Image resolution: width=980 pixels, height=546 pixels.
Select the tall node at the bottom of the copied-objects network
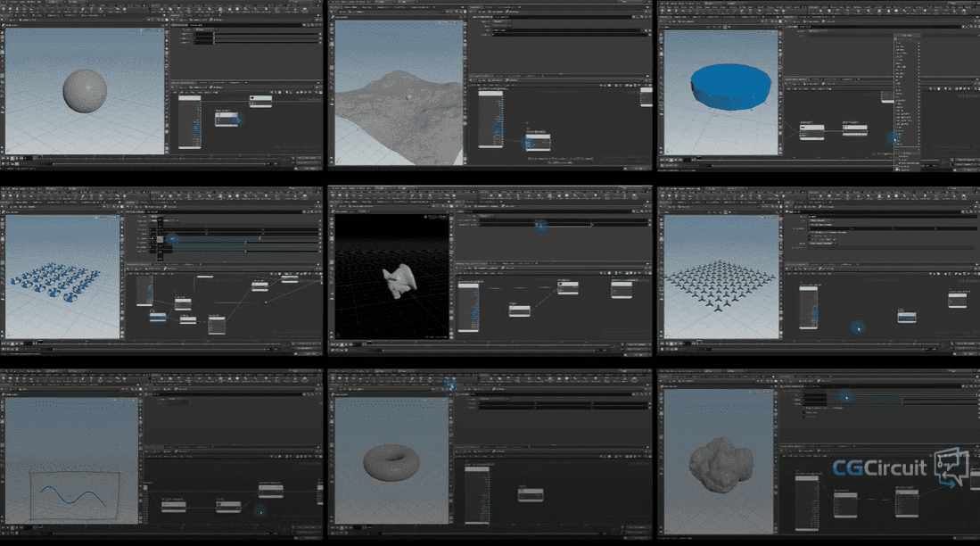click(217, 326)
